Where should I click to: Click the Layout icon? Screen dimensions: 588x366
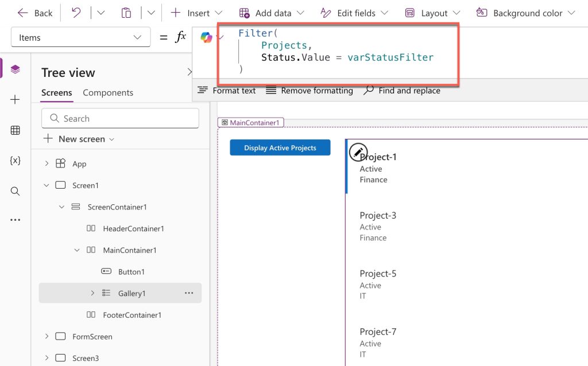[410, 13]
